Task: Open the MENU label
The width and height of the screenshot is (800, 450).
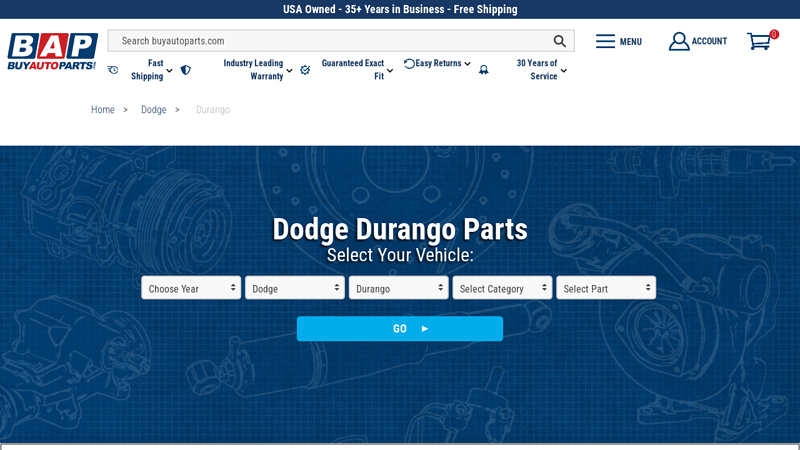Action: [x=631, y=42]
